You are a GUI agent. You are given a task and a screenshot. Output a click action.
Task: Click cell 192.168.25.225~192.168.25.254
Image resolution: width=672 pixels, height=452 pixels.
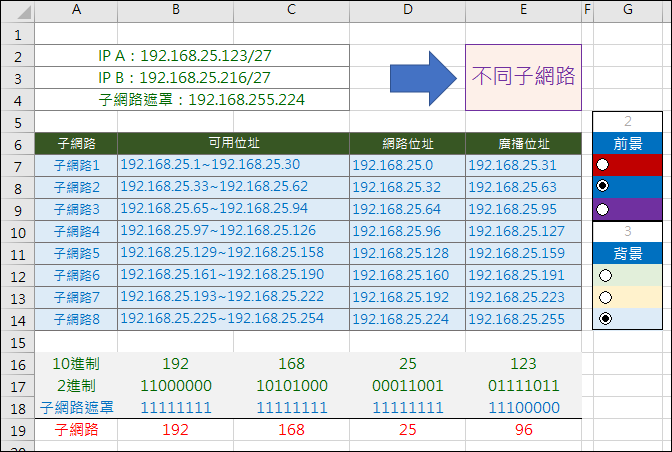pyautogui.click(x=234, y=319)
